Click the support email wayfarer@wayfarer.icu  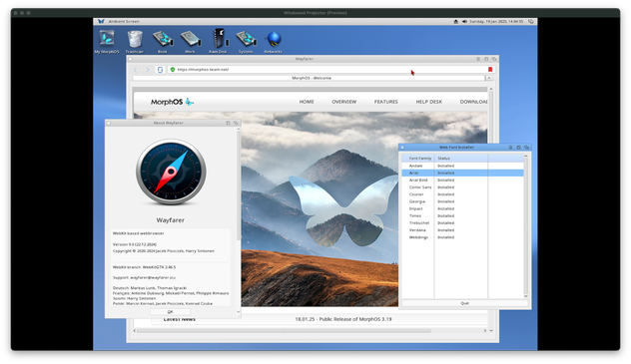click(153, 277)
